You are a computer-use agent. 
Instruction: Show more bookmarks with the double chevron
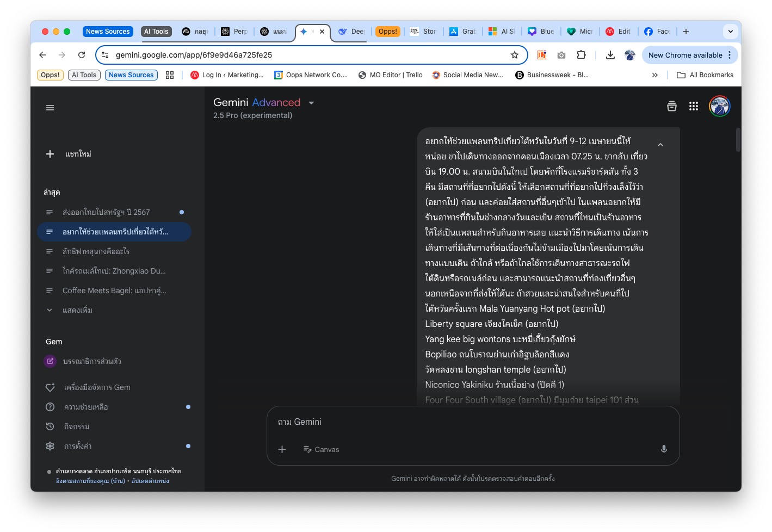tap(655, 75)
